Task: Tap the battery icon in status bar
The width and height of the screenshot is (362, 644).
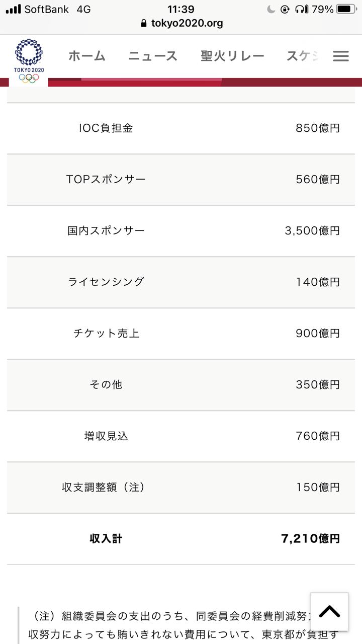Action: coord(346,9)
